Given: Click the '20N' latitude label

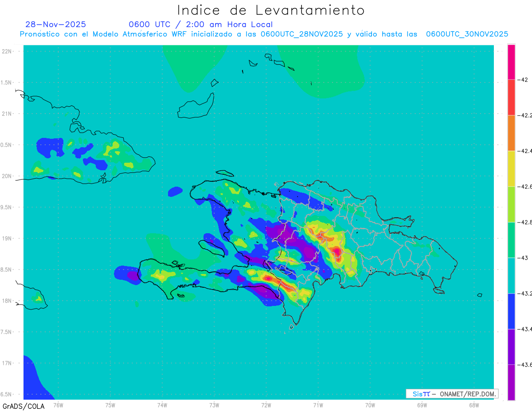Looking at the screenshot, I should [7, 176].
